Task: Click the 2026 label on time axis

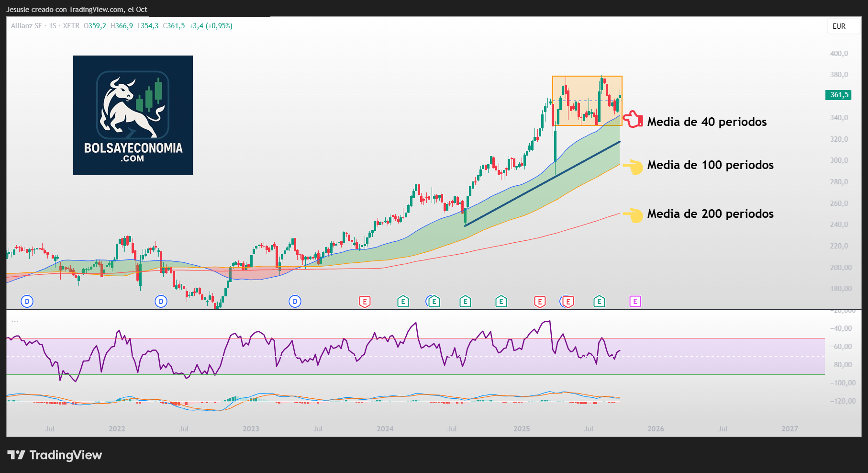Action: coord(656,428)
